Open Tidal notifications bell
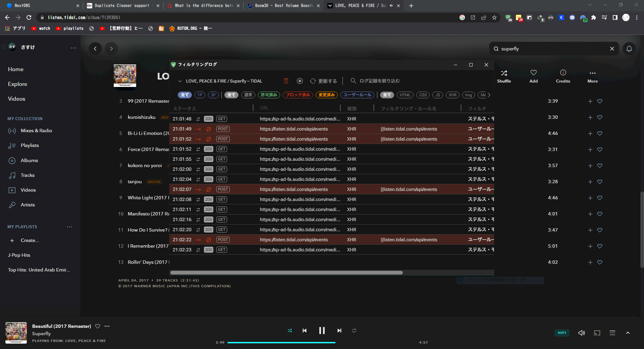 tap(629, 49)
